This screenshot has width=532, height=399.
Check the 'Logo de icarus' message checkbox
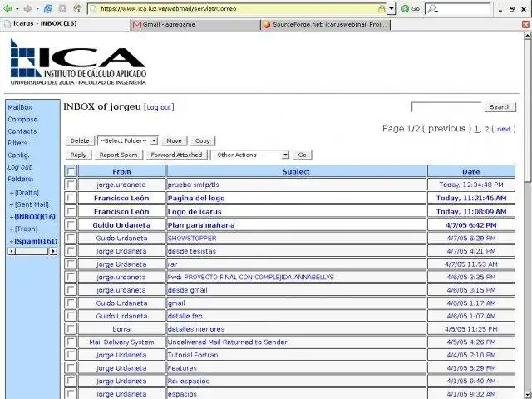71,211
